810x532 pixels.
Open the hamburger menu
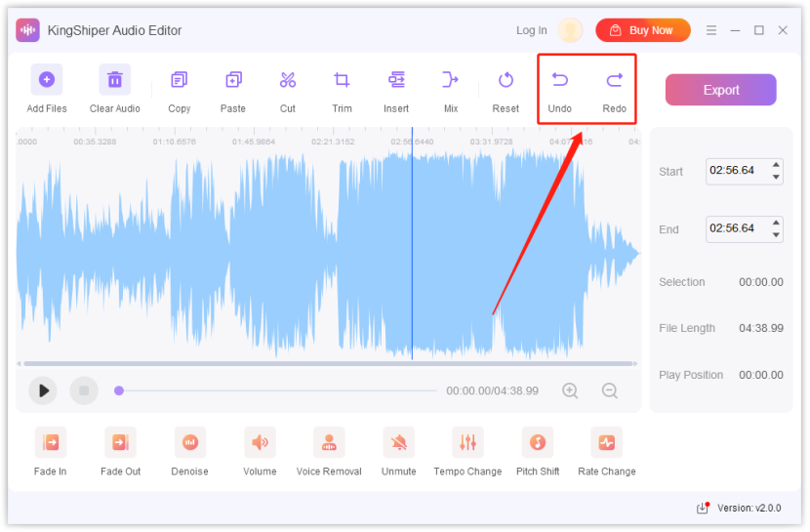(x=711, y=30)
